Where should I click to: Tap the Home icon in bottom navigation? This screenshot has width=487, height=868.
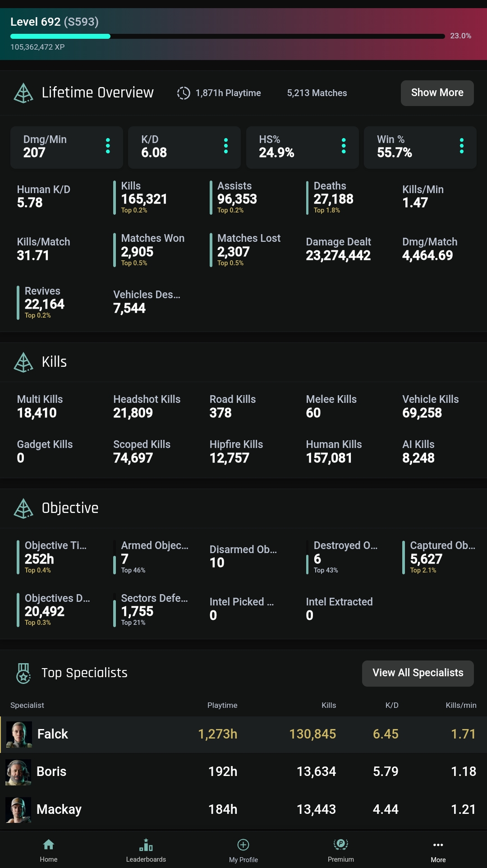click(49, 845)
